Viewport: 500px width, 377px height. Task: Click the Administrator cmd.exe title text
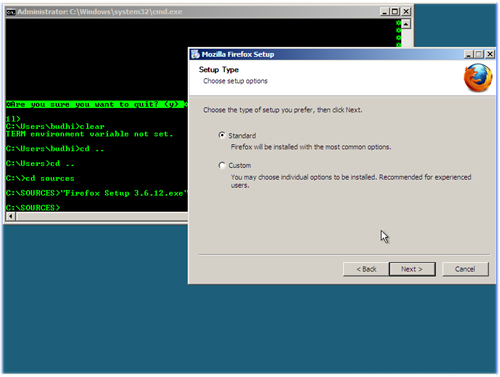click(x=100, y=12)
